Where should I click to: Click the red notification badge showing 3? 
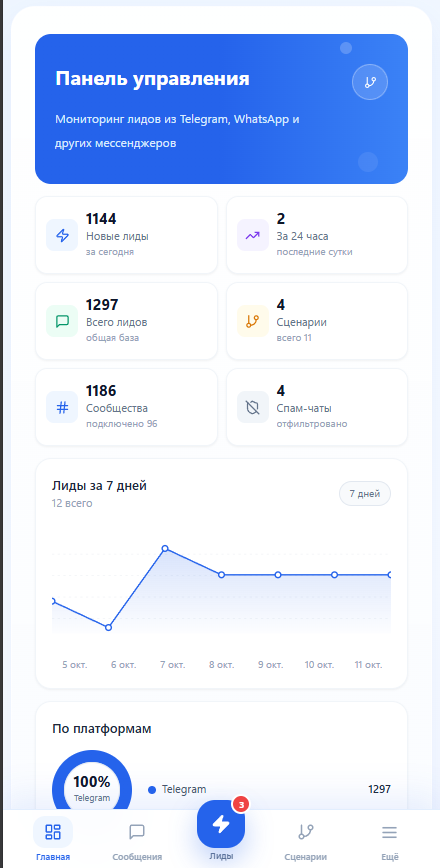click(x=240, y=804)
